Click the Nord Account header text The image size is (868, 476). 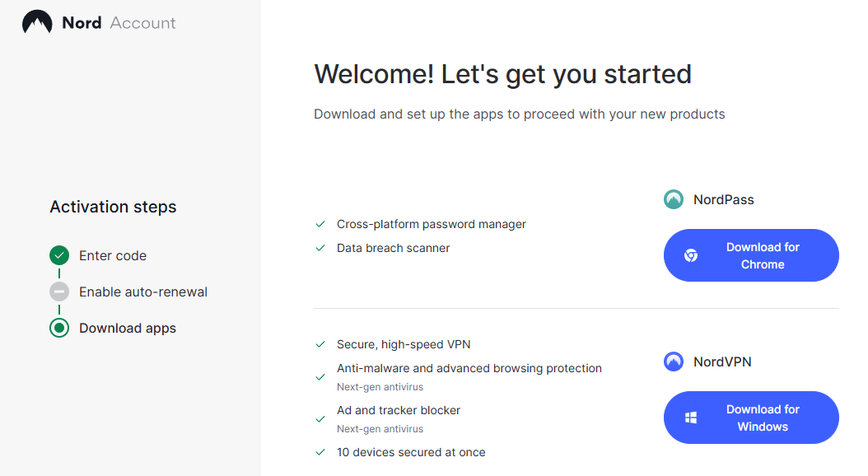click(x=119, y=23)
